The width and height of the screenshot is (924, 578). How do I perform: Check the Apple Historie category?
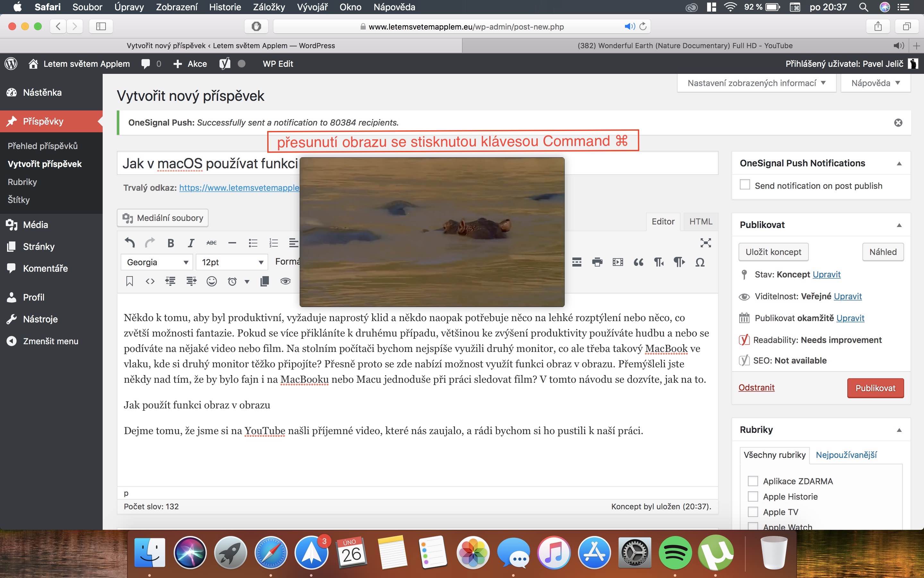coord(753,496)
